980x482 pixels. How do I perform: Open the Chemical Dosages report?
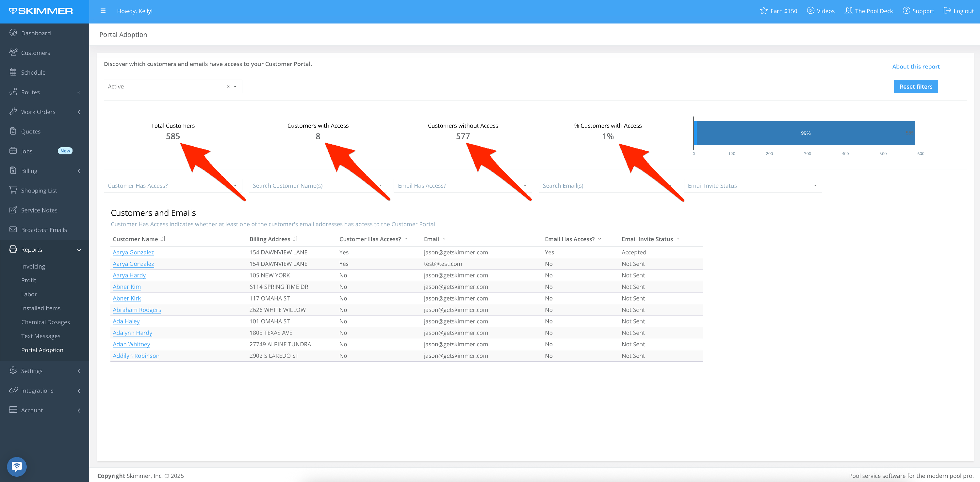45,322
